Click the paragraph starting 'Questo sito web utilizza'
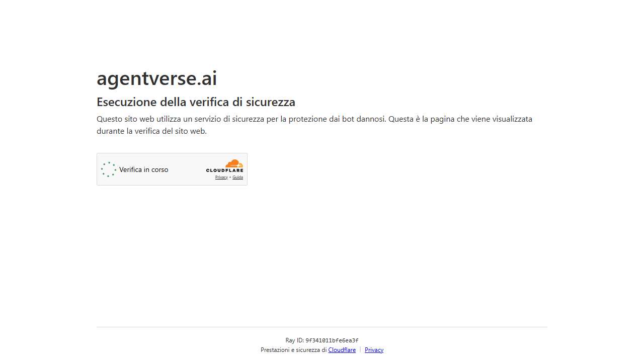The width and height of the screenshot is (644, 362). pos(314,125)
